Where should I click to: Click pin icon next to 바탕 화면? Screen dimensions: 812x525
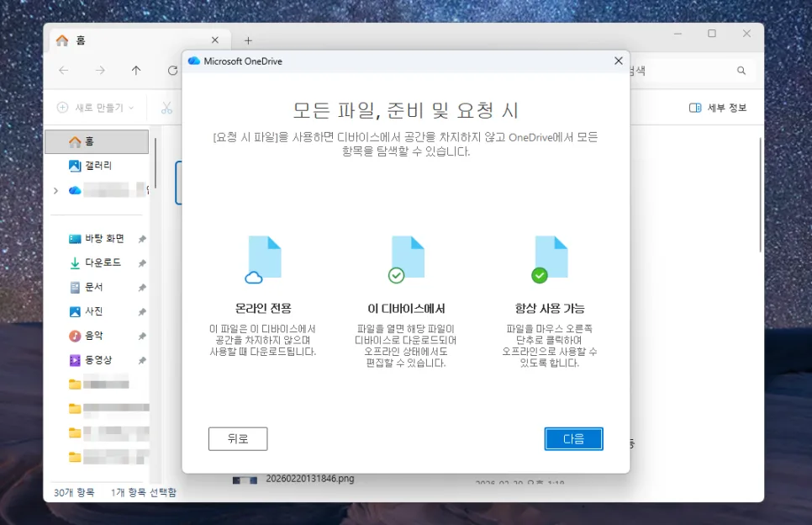[142, 239]
